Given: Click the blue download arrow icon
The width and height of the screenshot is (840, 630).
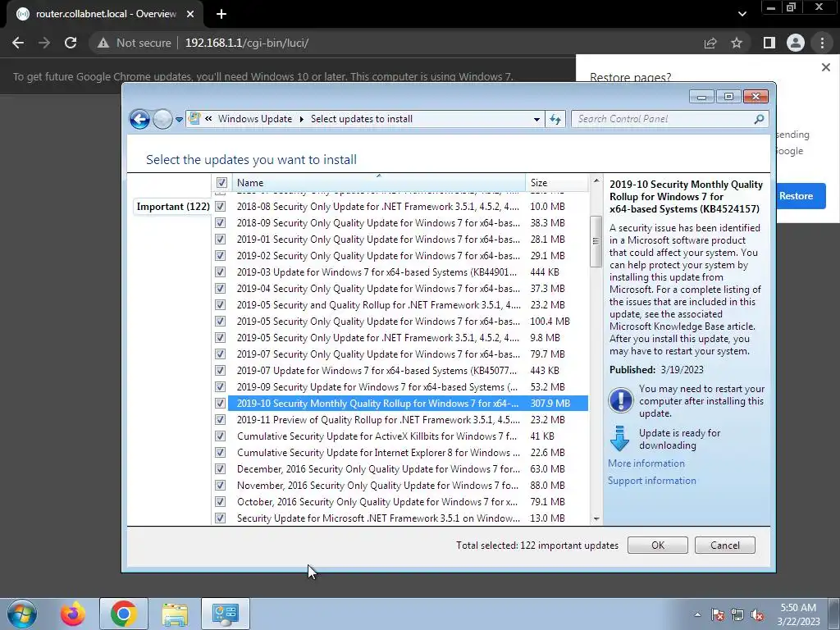Looking at the screenshot, I should pyautogui.click(x=620, y=439).
